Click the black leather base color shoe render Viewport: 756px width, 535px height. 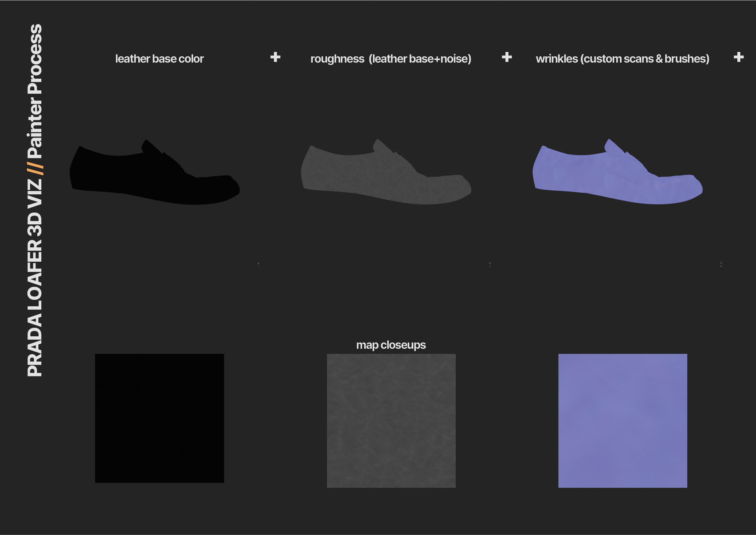(154, 172)
